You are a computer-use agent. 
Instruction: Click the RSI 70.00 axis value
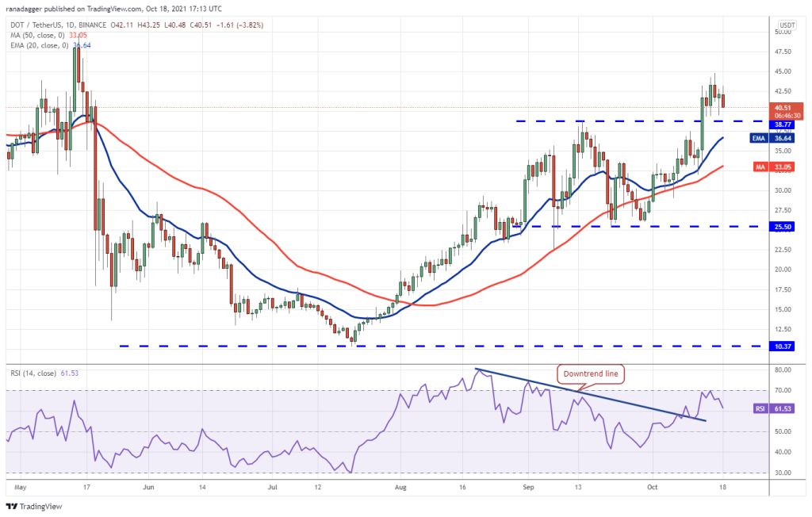click(783, 390)
